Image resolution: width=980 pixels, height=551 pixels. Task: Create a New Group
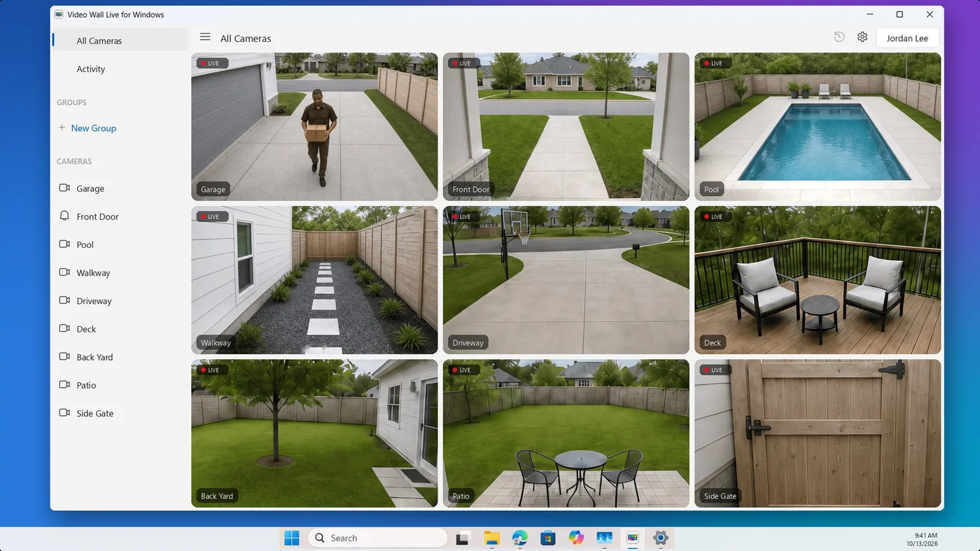87,128
